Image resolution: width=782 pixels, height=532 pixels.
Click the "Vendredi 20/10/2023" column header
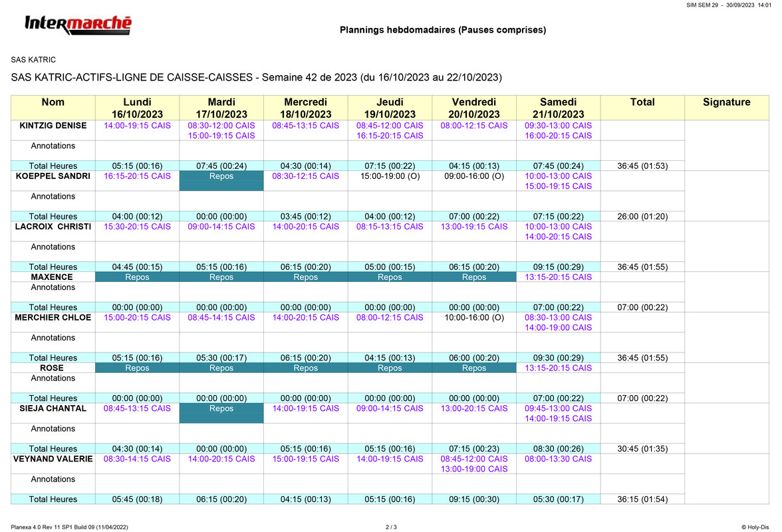pos(474,108)
